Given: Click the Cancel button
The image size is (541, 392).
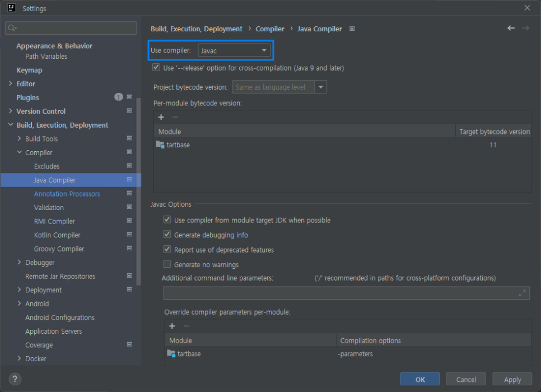Looking at the screenshot, I should (x=466, y=379).
